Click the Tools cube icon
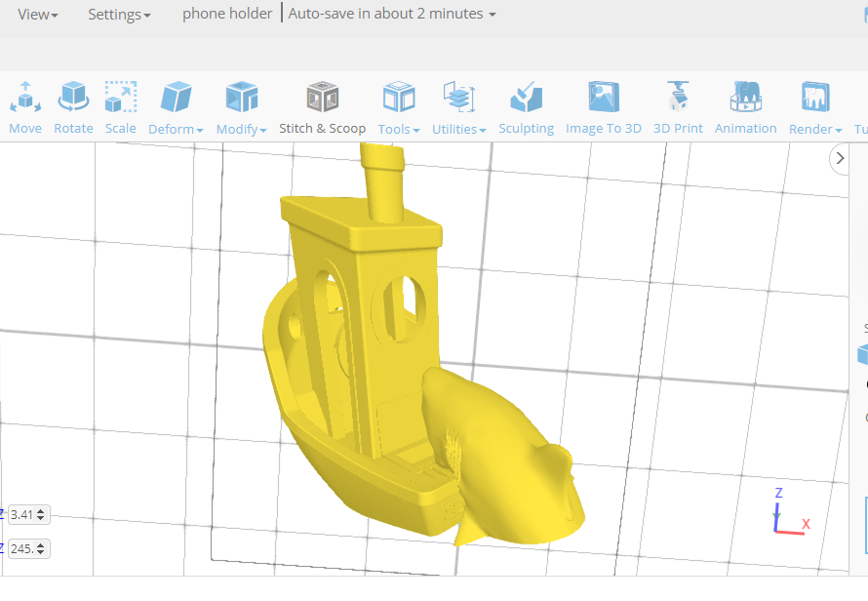 399,97
